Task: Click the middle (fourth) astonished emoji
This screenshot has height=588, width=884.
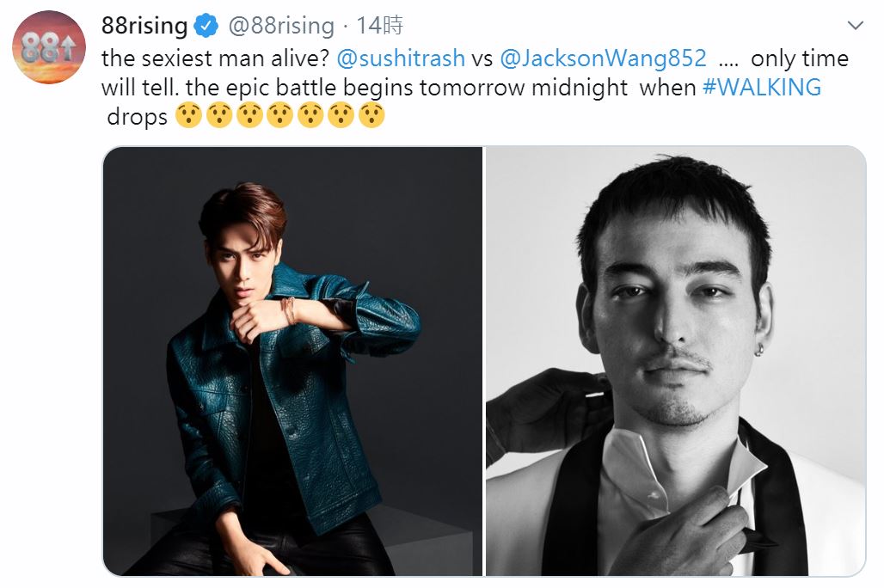Action: tap(279, 116)
